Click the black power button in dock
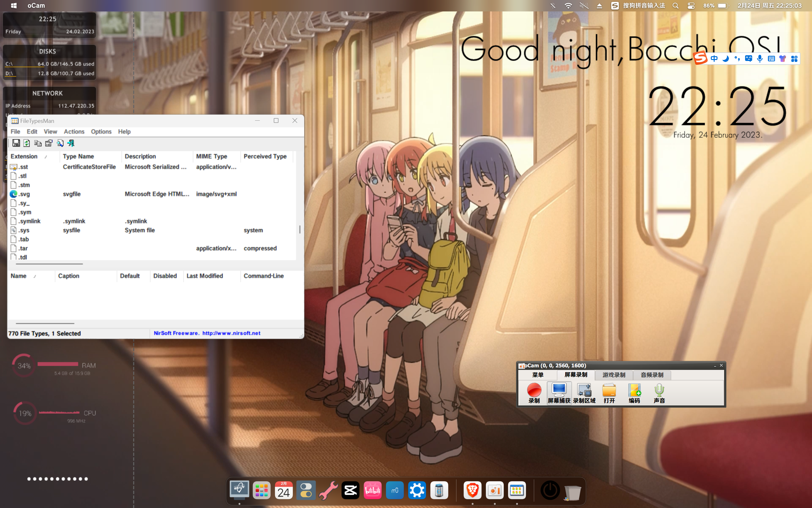This screenshot has height=508, width=812. click(550, 491)
